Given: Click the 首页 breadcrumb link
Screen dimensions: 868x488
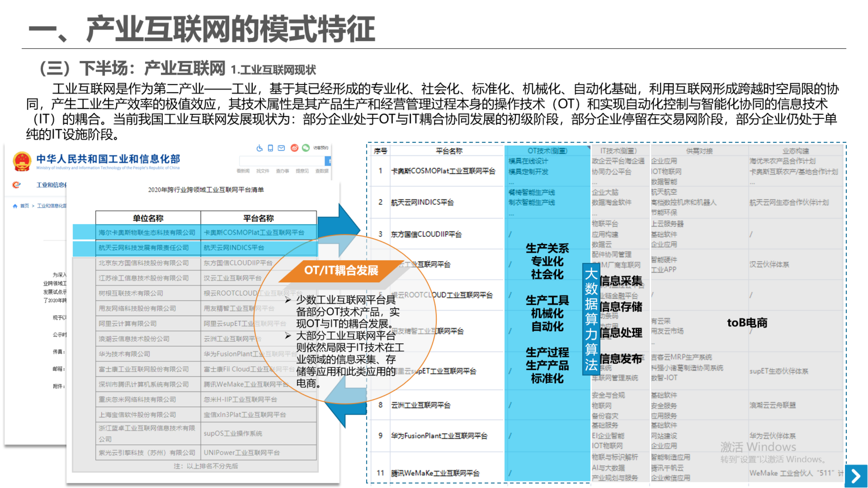Looking at the screenshot, I should pos(25,206).
